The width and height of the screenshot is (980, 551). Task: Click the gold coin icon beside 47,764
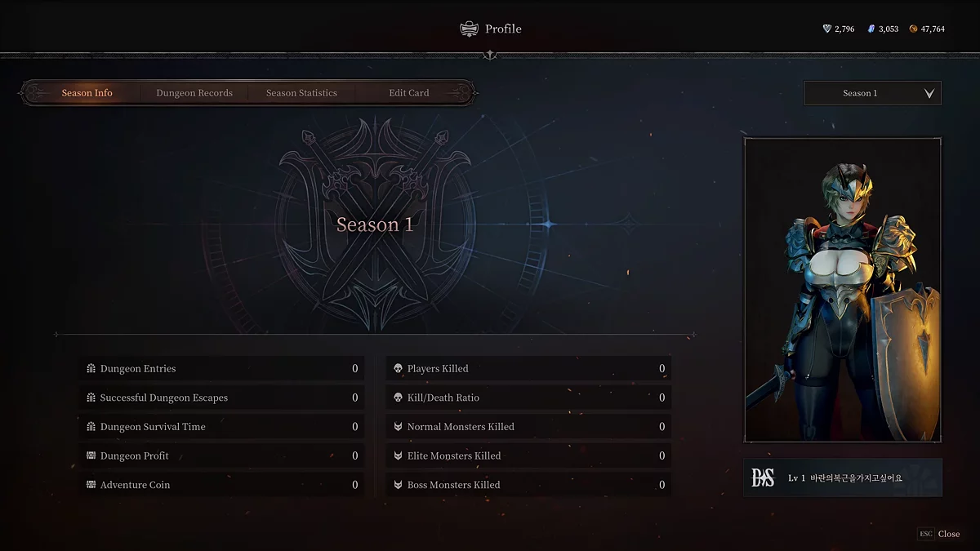(913, 29)
